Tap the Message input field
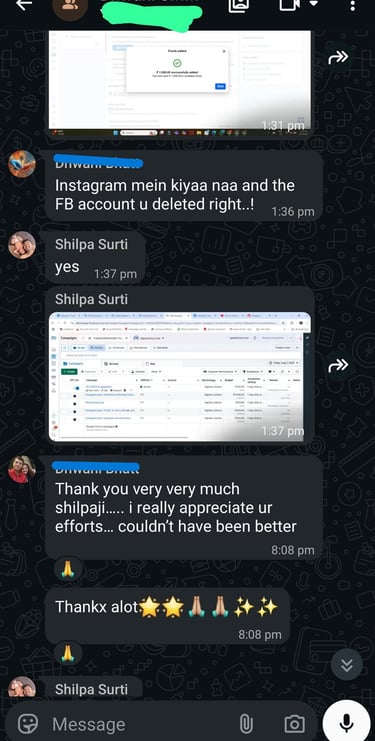The height and width of the screenshot is (741, 375). (142, 724)
